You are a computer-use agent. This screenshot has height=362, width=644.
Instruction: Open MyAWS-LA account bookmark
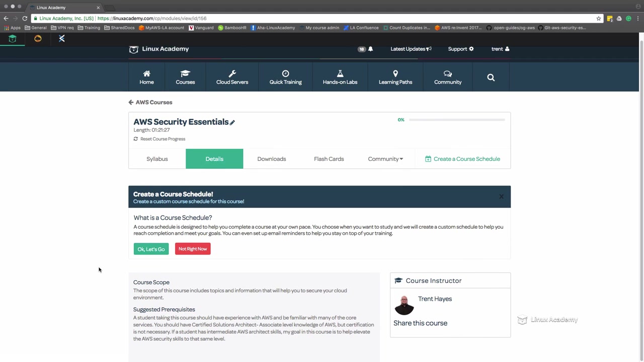click(x=162, y=28)
